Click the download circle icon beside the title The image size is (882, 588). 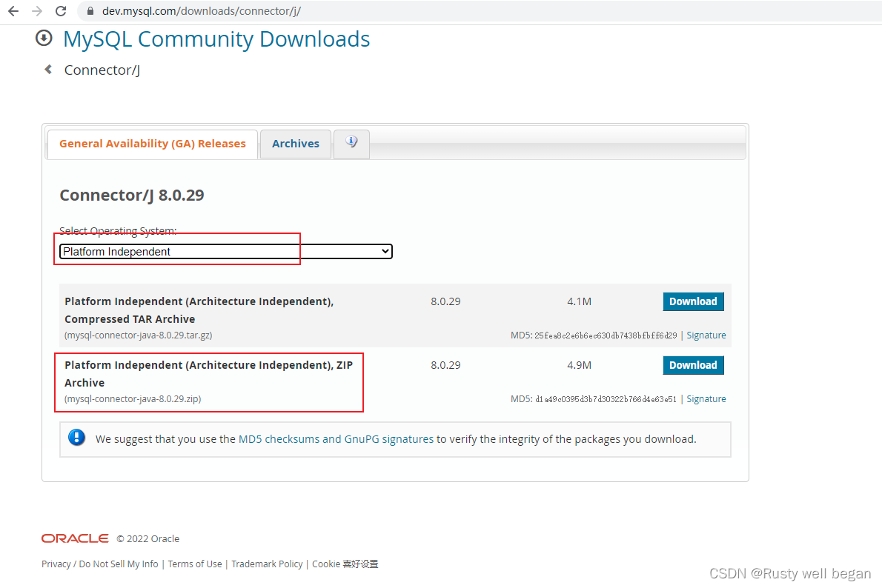(x=44, y=39)
